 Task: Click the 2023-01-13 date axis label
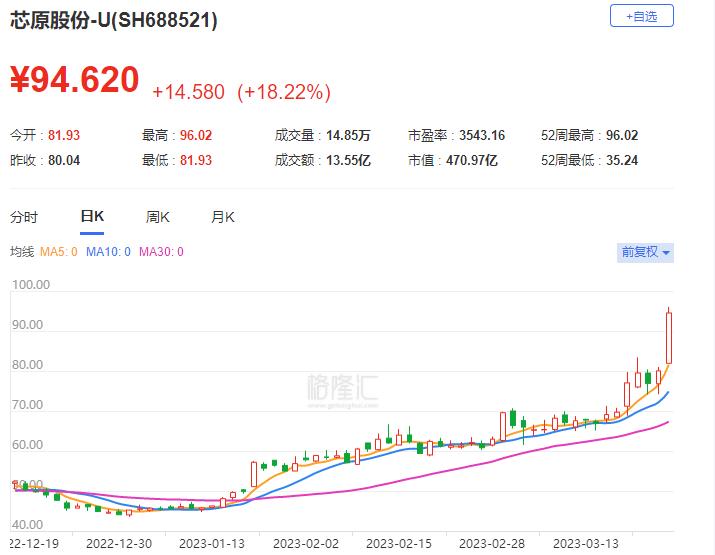coord(212,544)
